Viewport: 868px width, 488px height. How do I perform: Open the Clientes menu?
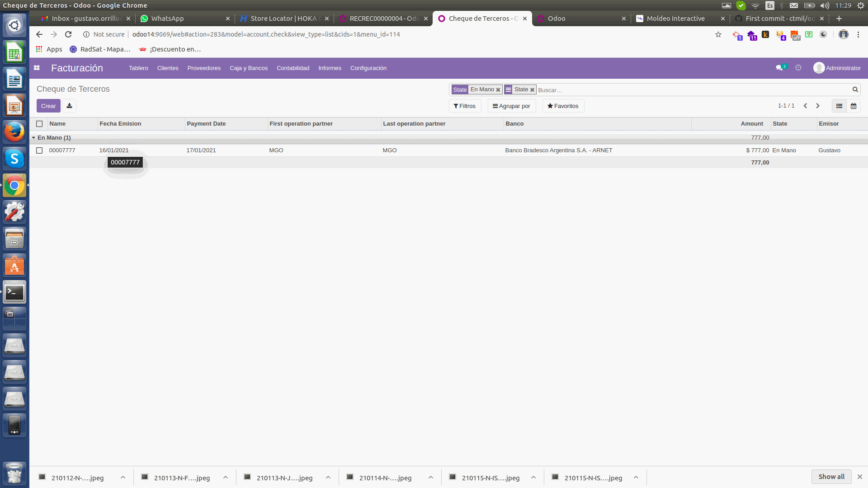pyautogui.click(x=168, y=68)
